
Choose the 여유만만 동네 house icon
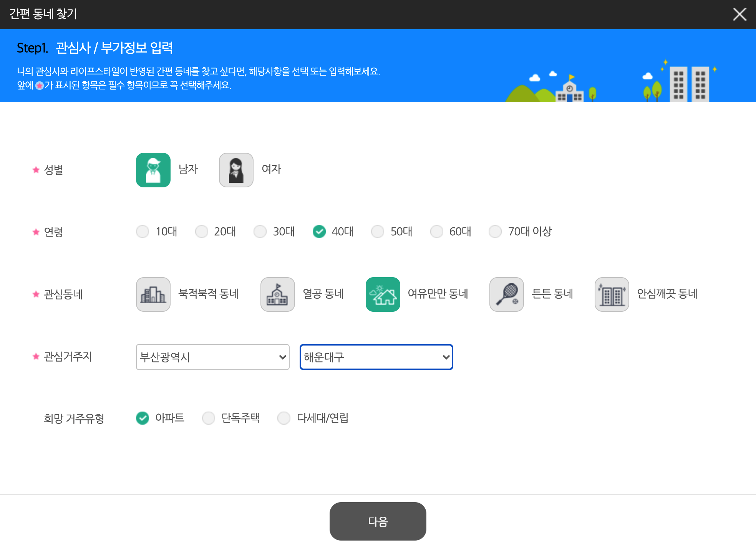click(383, 294)
